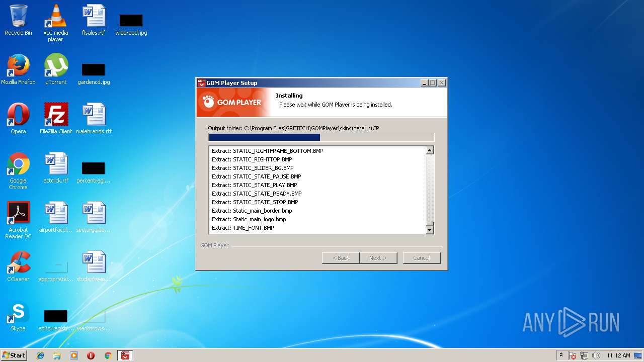644x362 pixels.
Task: Open the Google Chrome desktop shortcut
Action: click(x=18, y=171)
